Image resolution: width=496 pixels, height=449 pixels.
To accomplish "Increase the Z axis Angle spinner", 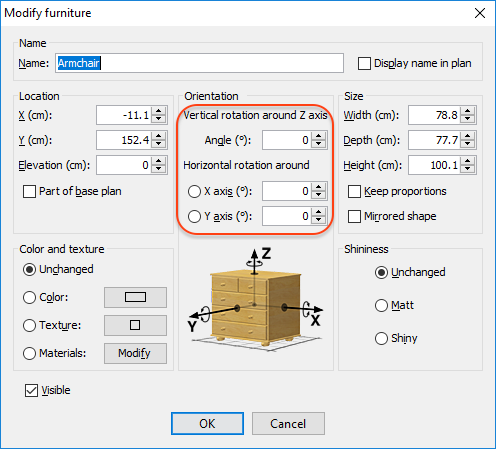I will pyautogui.click(x=319, y=136).
